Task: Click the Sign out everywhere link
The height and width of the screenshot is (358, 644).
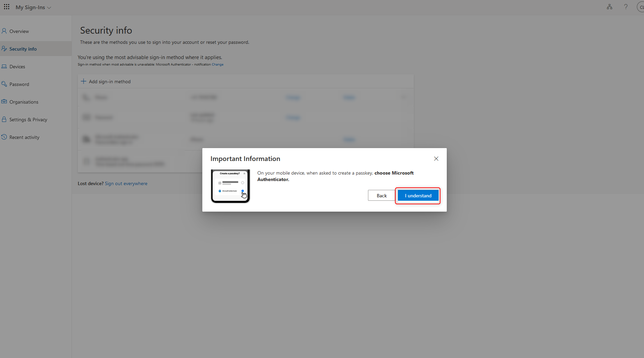Action: point(126,183)
